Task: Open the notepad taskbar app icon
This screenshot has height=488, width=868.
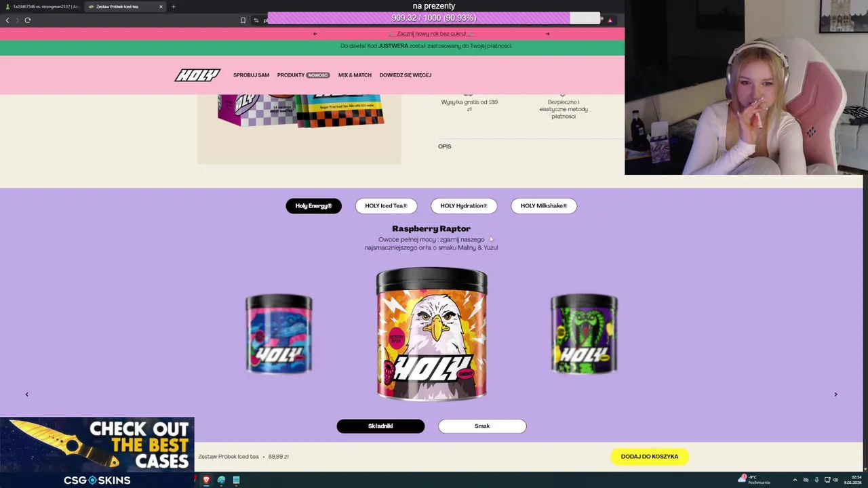Action: (x=236, y=480)
